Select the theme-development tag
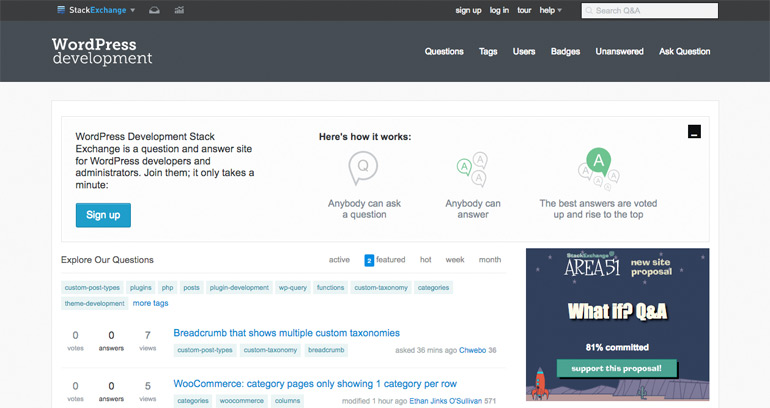Screen dimensions: 770x408 click(95, 303)
